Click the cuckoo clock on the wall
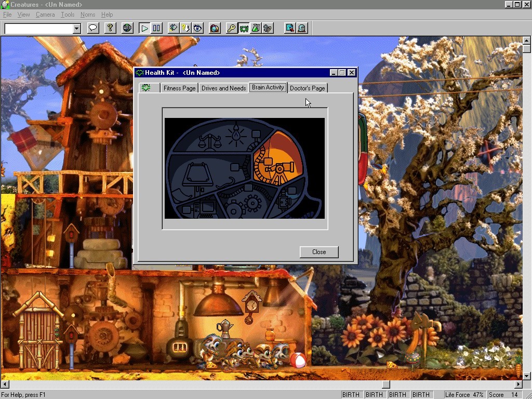532x399 pixels. pyautogui.click(x=251, y=306)
